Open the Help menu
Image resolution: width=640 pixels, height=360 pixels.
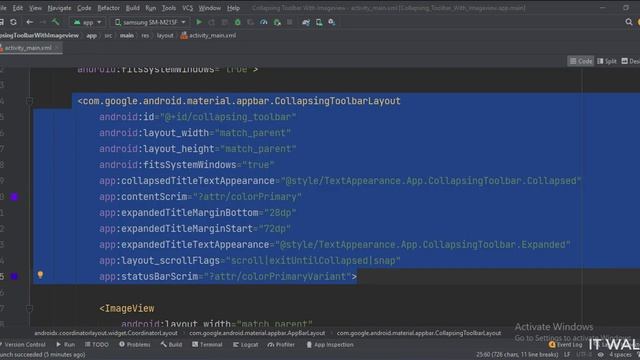coord(233,8)
